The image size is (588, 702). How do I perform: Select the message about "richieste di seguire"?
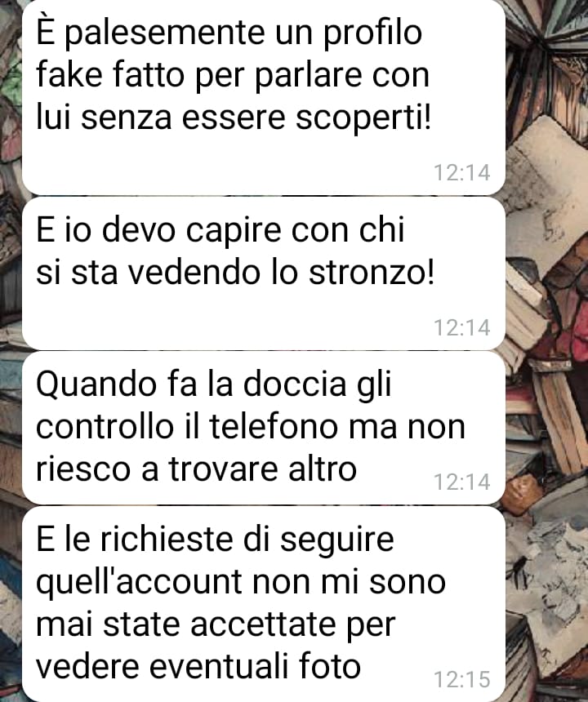tap(264, 604)
